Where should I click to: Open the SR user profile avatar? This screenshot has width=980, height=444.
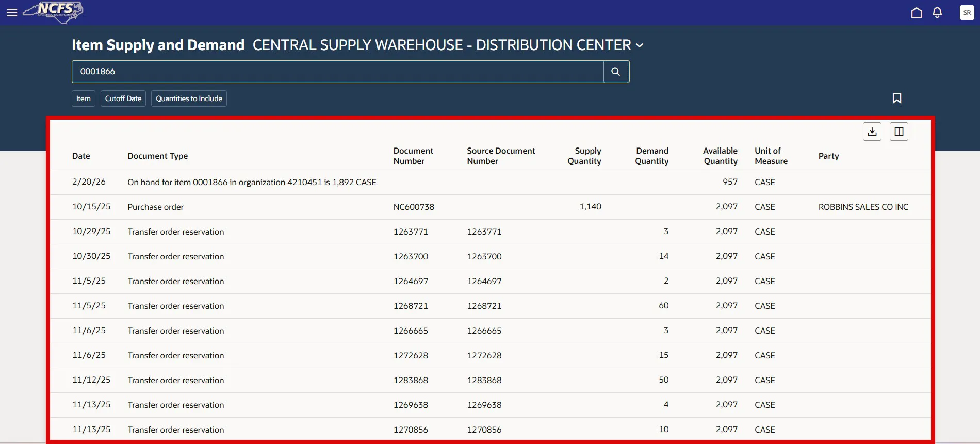967,12
